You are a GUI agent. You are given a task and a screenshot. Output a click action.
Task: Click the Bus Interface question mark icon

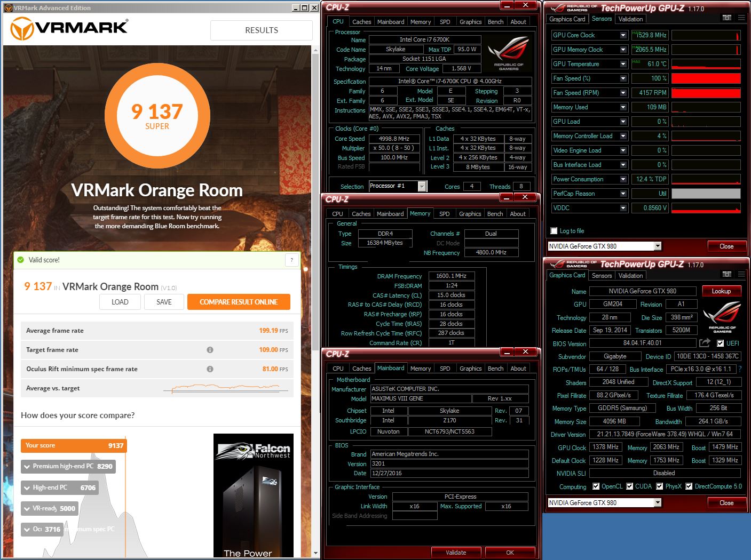pyautogui.click(x=740, y=369)
